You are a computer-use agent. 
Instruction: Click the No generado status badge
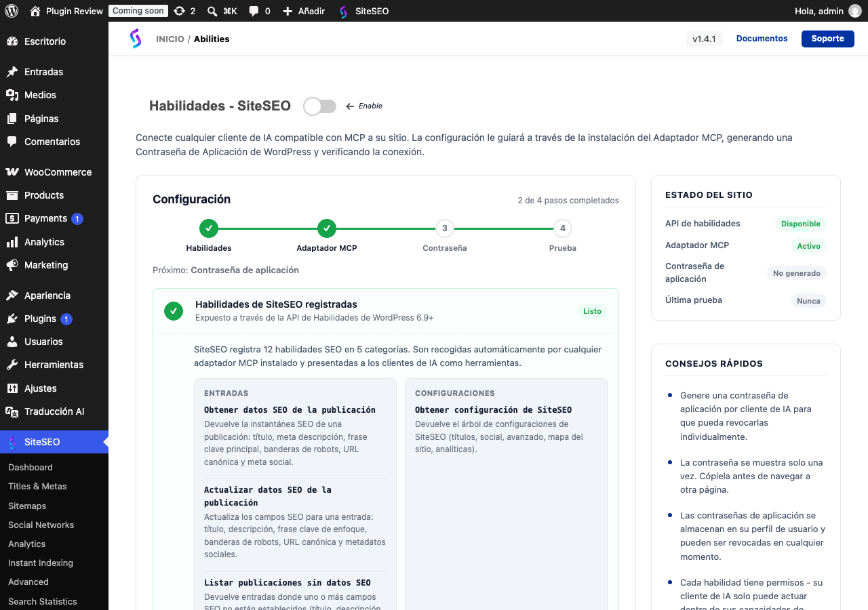point(797,273)
